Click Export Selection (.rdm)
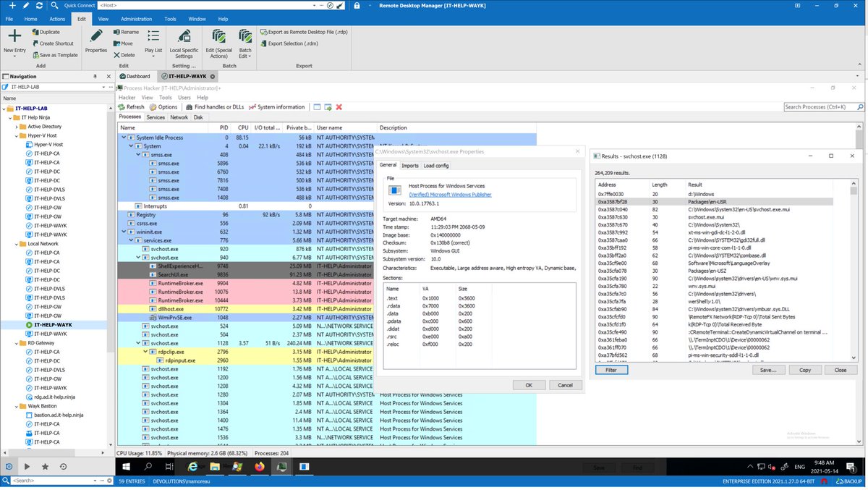 tap(290, 43)
